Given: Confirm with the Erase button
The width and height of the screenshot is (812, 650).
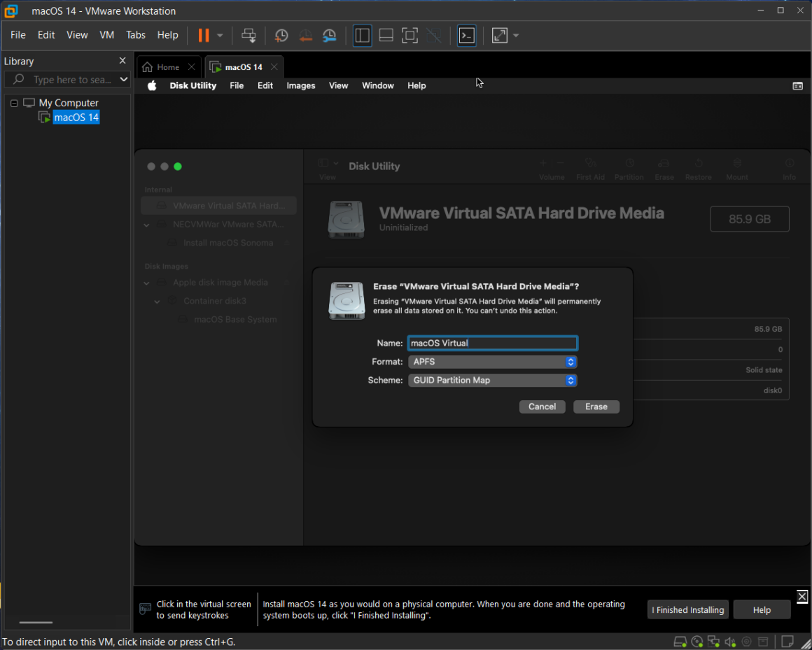Looking at the screenshot, I should [x=596, y=407].
